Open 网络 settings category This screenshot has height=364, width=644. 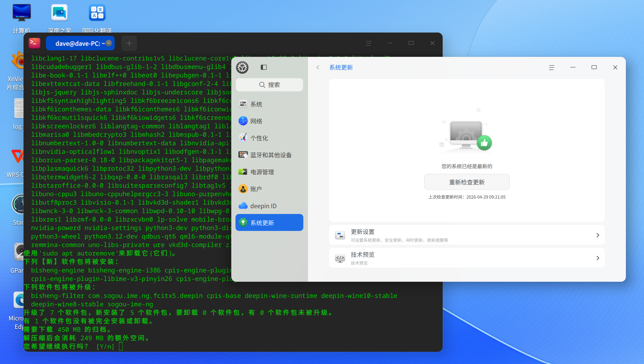[x=269, y=121]
